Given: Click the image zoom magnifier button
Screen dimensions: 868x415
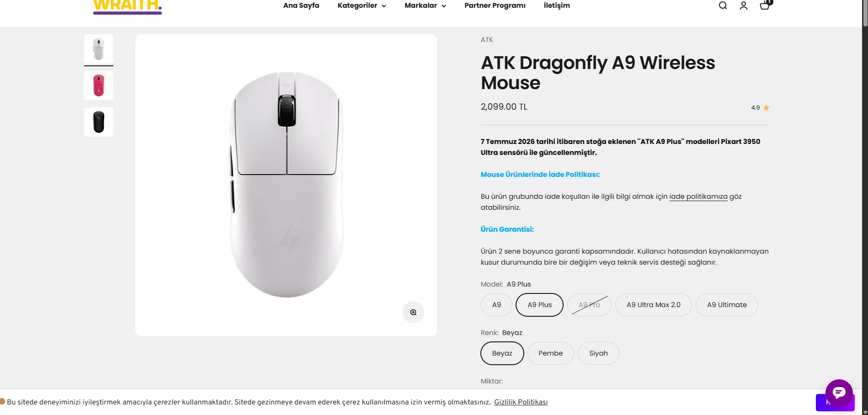Looking at the screenshot, I should 413,312.
